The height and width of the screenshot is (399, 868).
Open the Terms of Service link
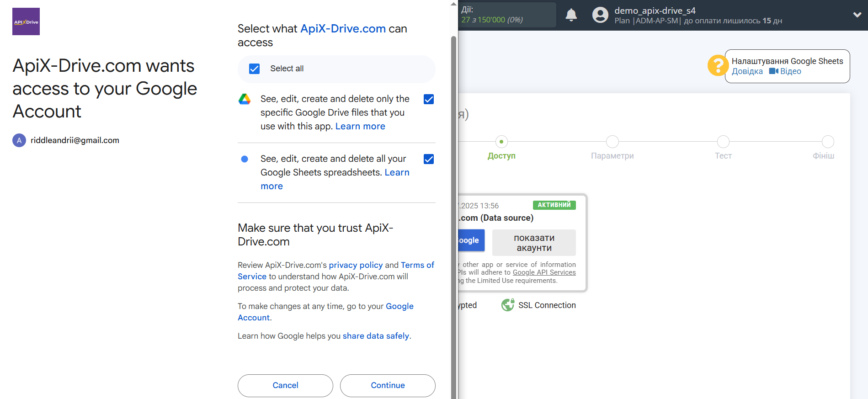coord(336,271)
